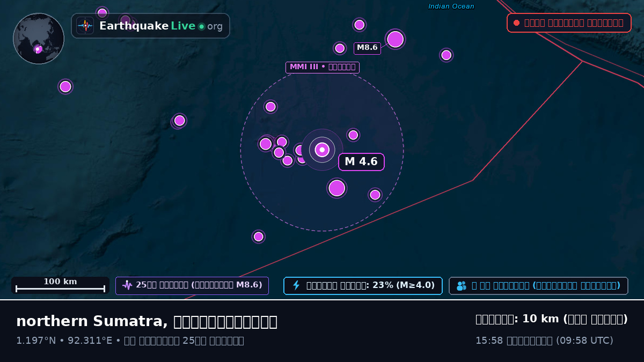The image size is (644, 362).
Task: Click the "northern Sumatra" location title
Action: click(x=91, y=321)
